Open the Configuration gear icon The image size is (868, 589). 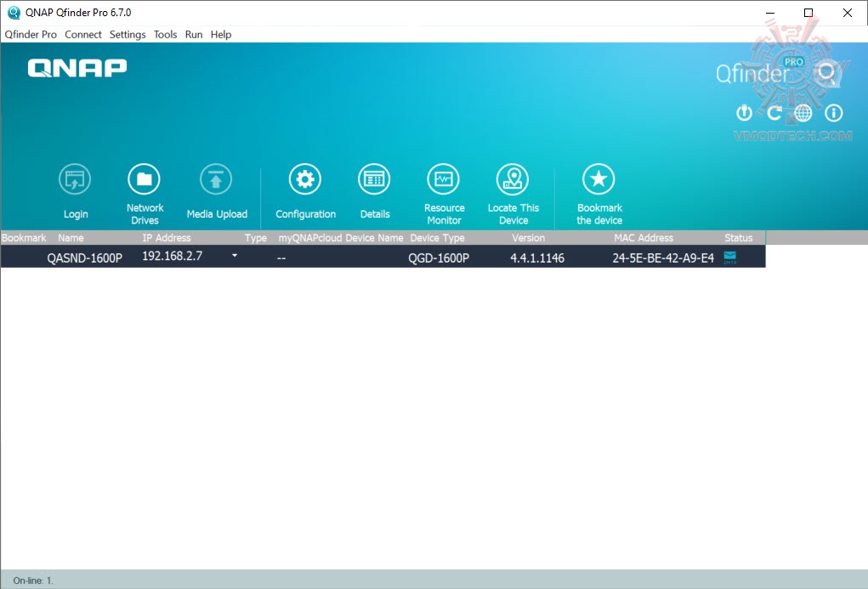pos(305,179)
